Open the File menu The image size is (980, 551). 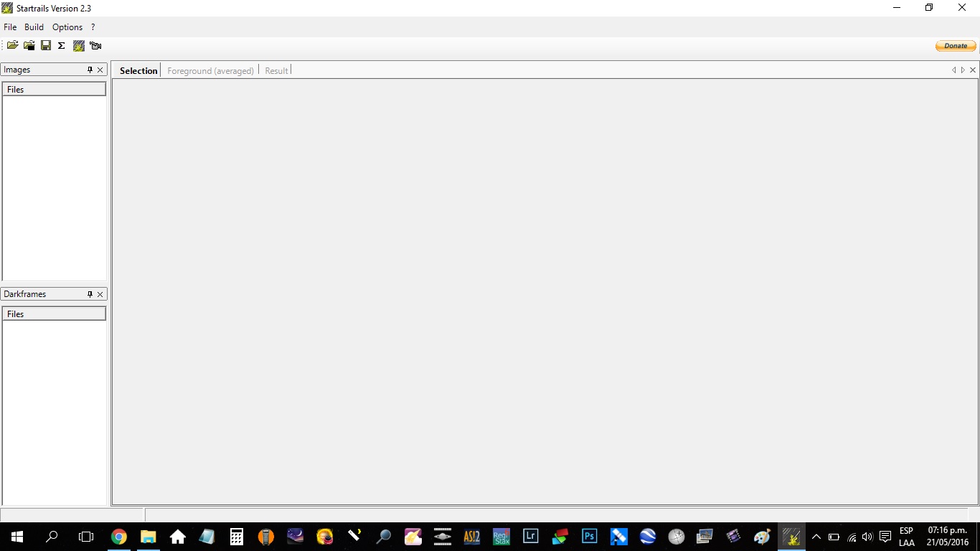[x=10, y=27]
